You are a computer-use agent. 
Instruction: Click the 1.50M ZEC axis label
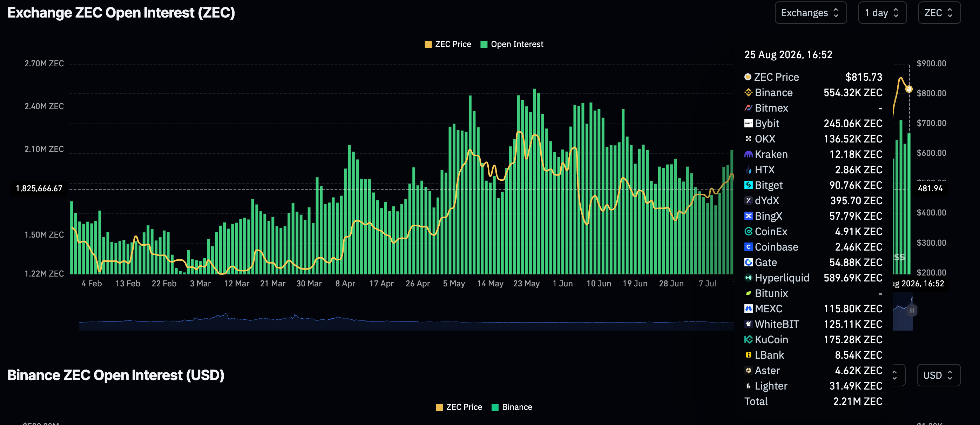coord(44,234)
